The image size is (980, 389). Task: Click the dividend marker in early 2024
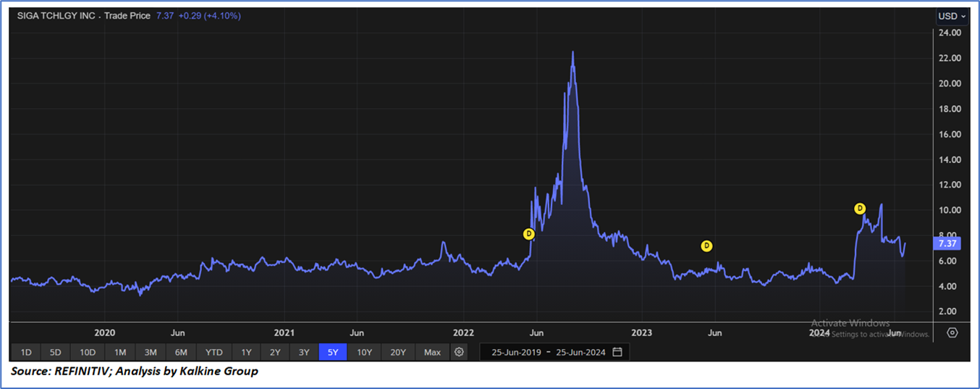(860, 209)
